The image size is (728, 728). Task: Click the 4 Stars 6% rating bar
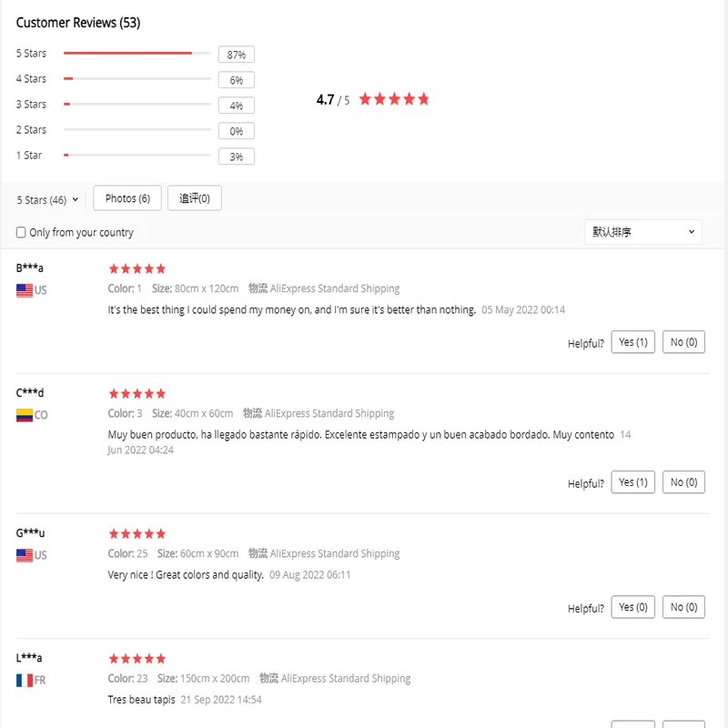[x=136, y=79]
